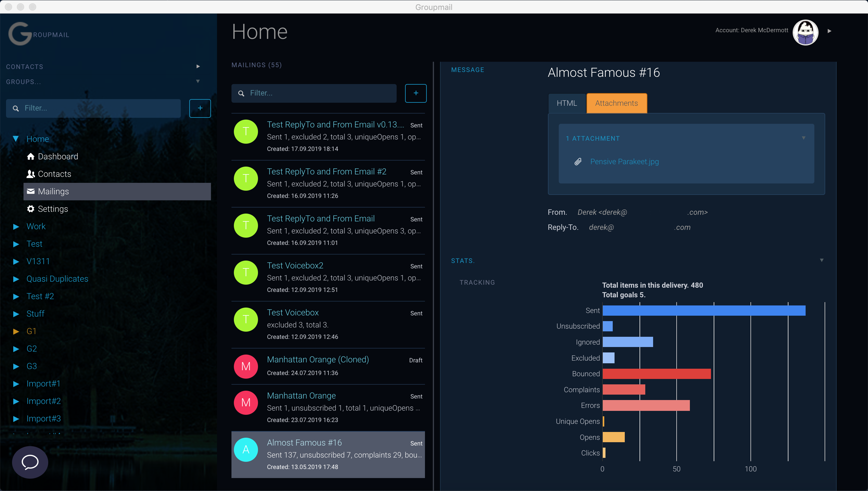This screenshot has height=491, width=868.
Task: Focus the sidebar groups Filter field
Action: (x=93, y=108)
